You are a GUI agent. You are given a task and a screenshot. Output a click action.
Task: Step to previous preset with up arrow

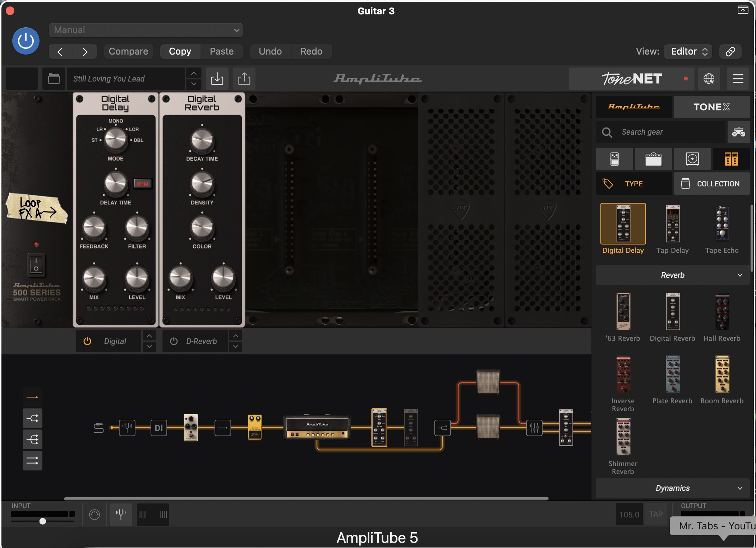point(194,73)
